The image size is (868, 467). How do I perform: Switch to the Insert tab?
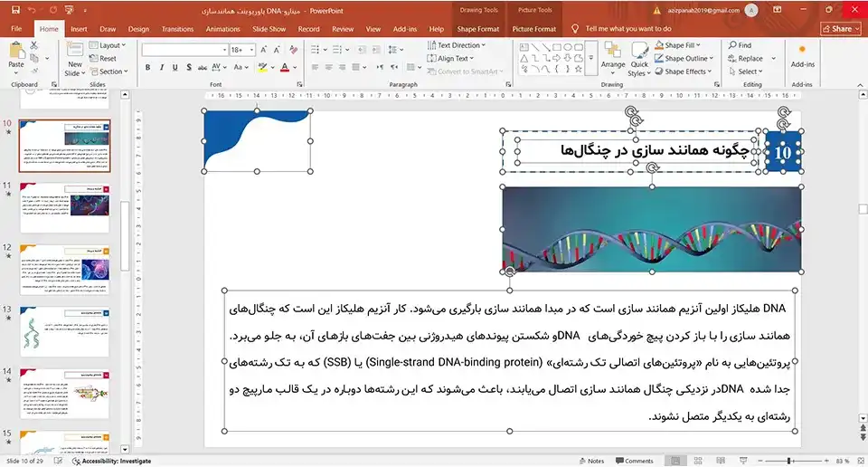79,29
